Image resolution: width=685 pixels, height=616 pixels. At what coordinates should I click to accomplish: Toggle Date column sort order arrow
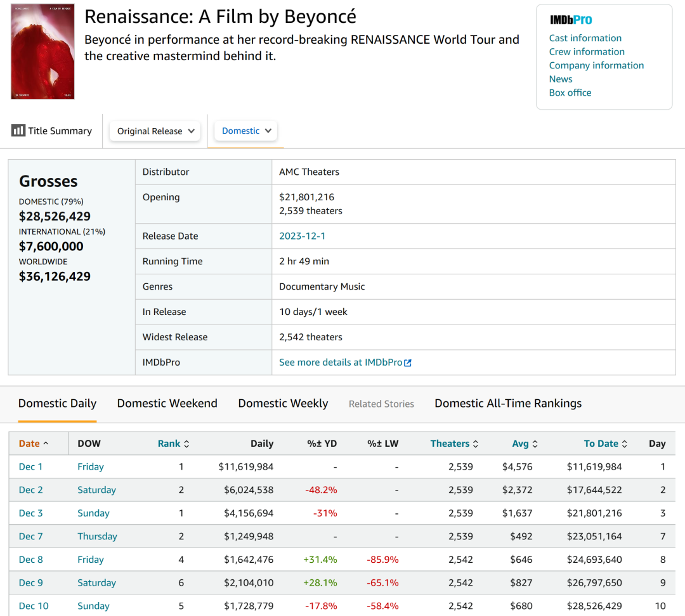tap(46, 444)
